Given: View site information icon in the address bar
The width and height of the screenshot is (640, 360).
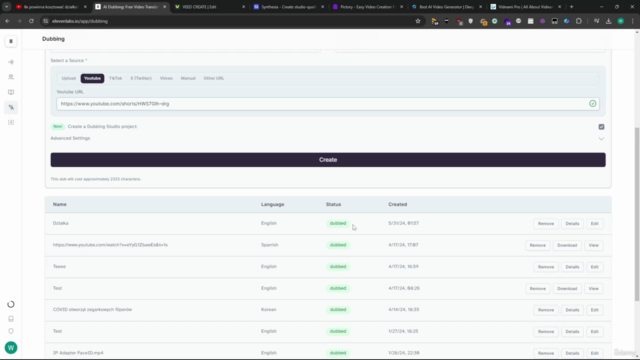Looking at the screenshot, I should [x=46, y=21].
